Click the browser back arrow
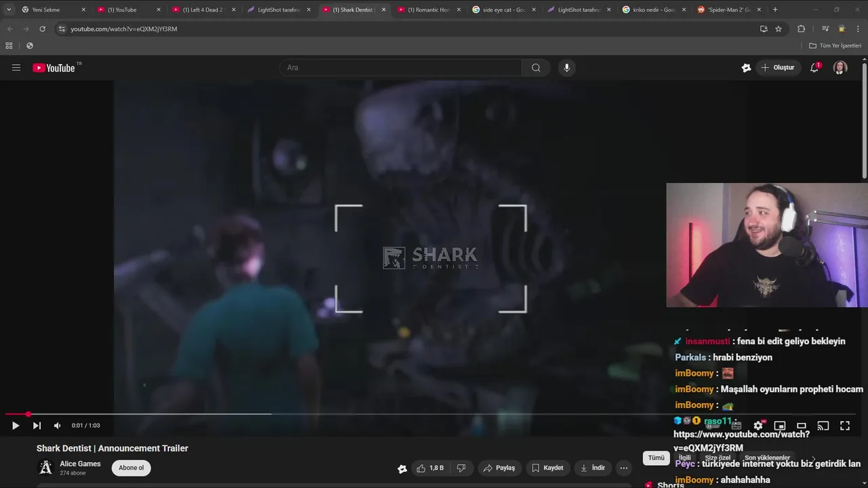This screenshot has width=868, height=488. [9, 28]
